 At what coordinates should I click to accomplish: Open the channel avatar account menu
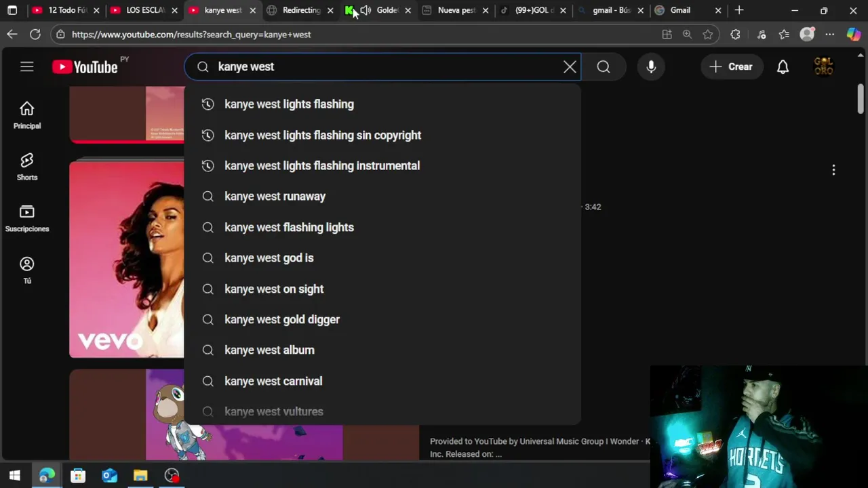(x=823, y=66)
